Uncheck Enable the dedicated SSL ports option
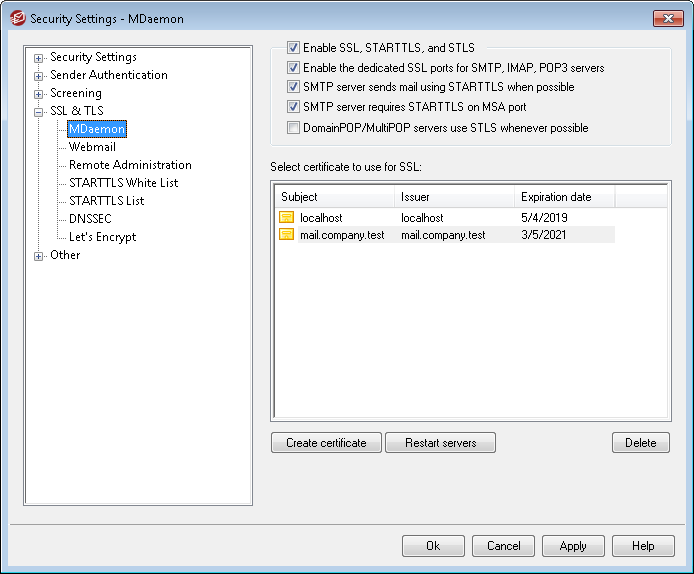This screenshot has width=694, height=574. (293, 68)
